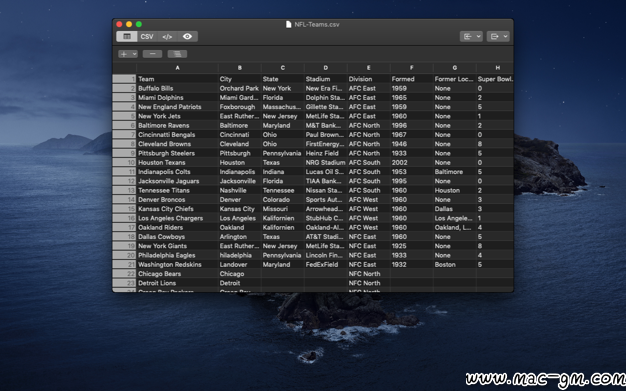The width and height of the screenshot is (626, 391).
Task: Click the '2002' formed year cell
Action: [x=412, y=163]
